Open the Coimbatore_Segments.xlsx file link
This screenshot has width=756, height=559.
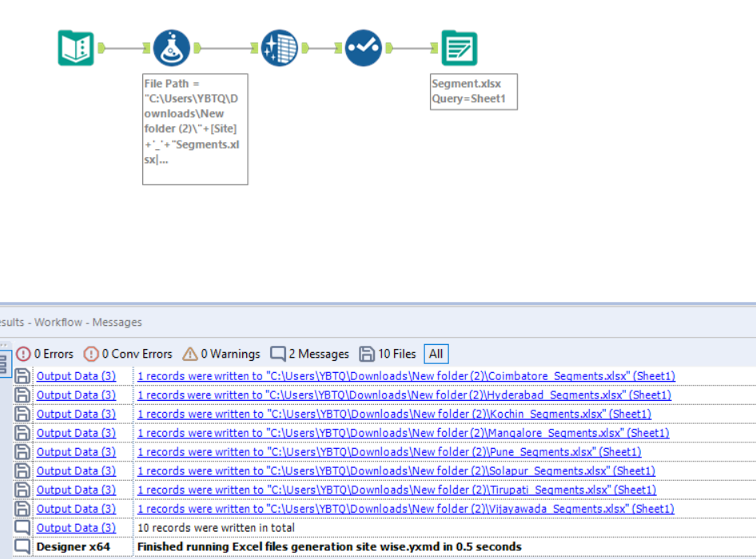click(x=406, y=376)
